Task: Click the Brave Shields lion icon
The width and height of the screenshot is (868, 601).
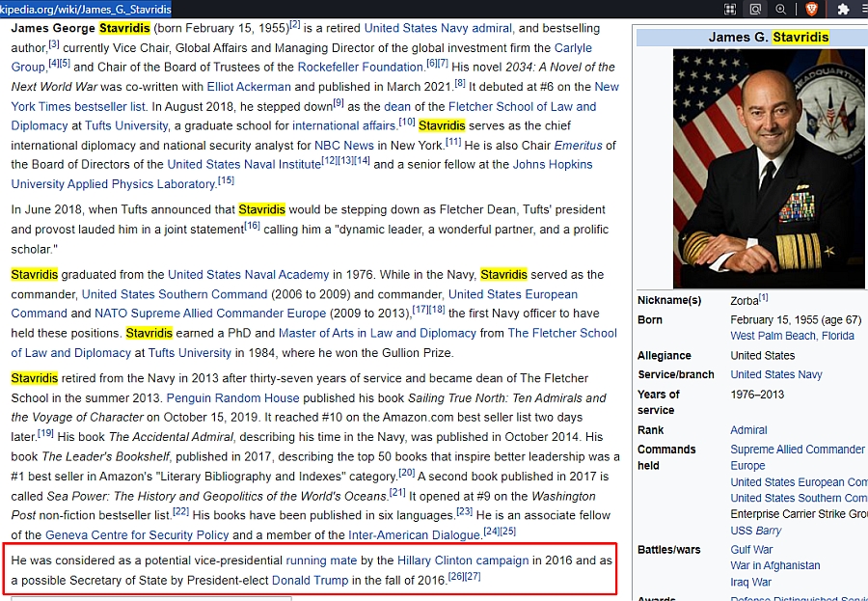Action: (811, 9)
